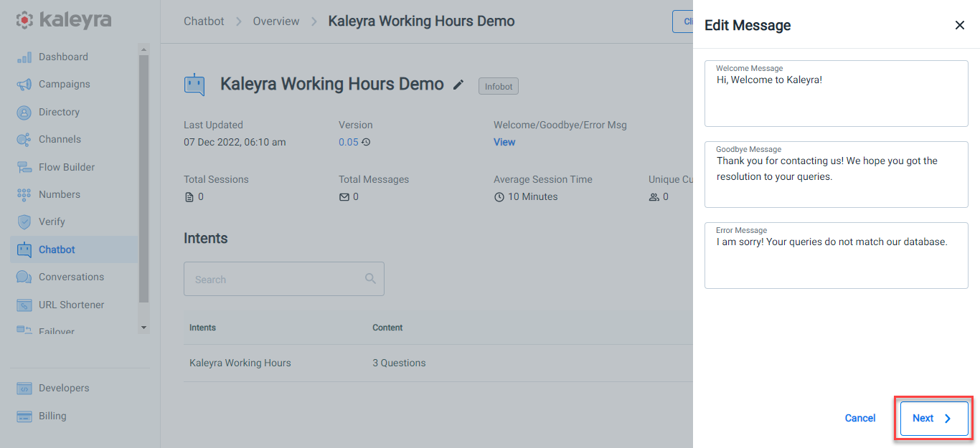The height and width of the screenshot is (448, 980).
Task: Click the Content column header
Action: point(387,328)
